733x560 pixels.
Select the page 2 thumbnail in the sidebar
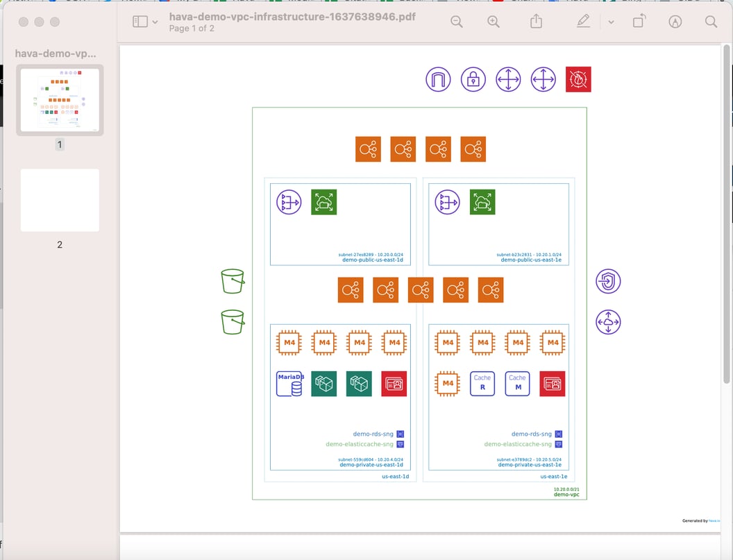59,200
